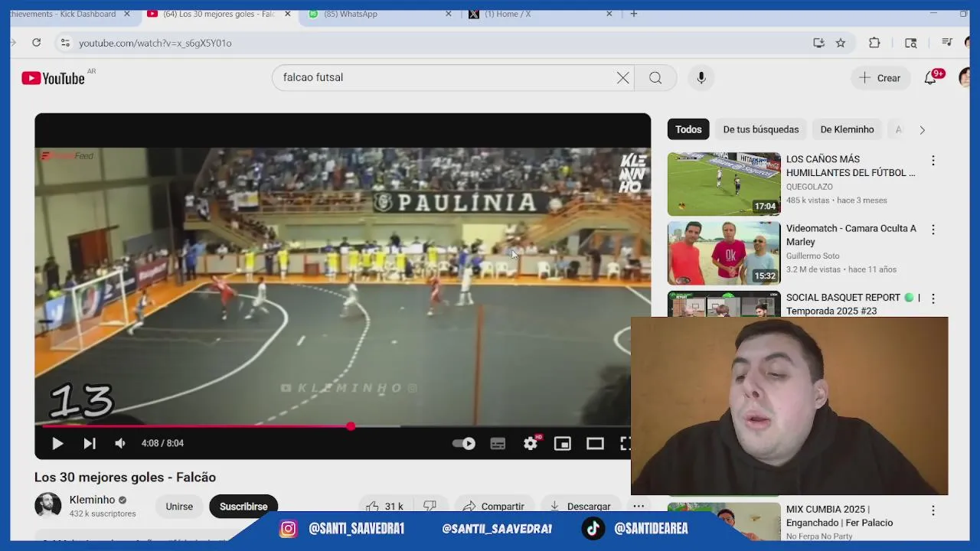
Task: Click the youtube.com address bar URL
Action: point(155,43)
